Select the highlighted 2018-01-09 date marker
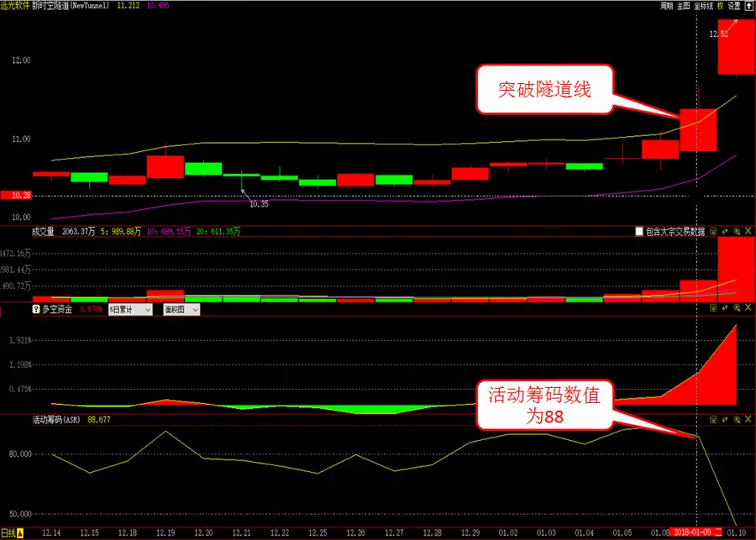The height and width of the screenshot is (540, 756). click(697, 533)
